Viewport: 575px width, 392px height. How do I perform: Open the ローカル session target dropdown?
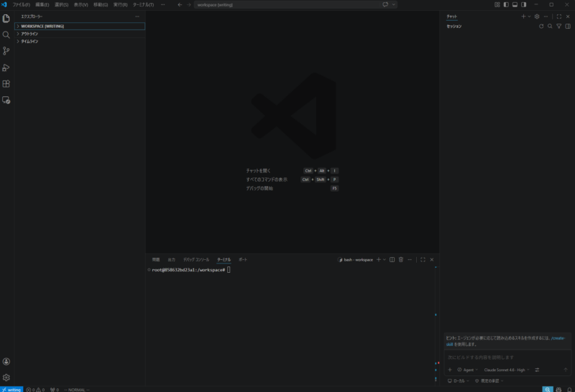tap(458, 381)
